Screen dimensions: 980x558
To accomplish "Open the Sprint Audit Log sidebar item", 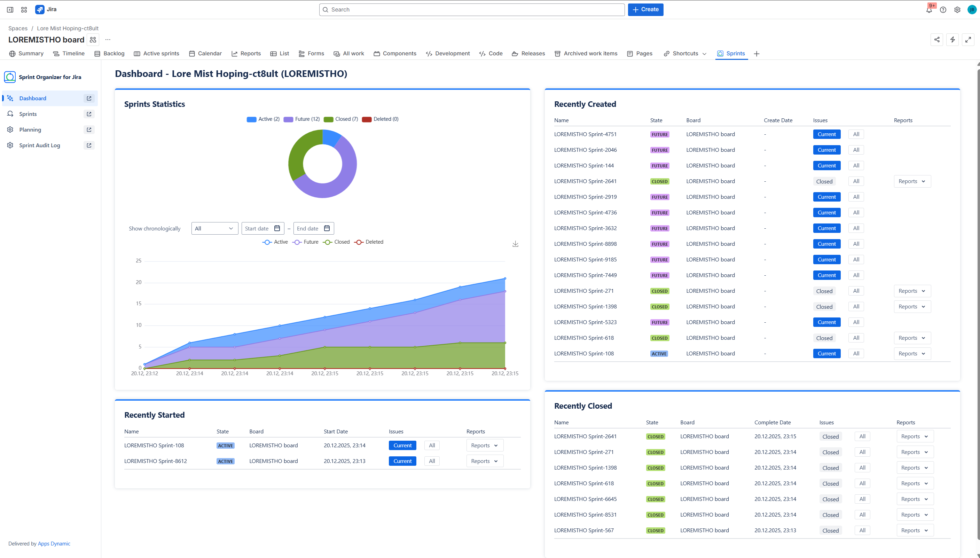I will pos(39,145).
